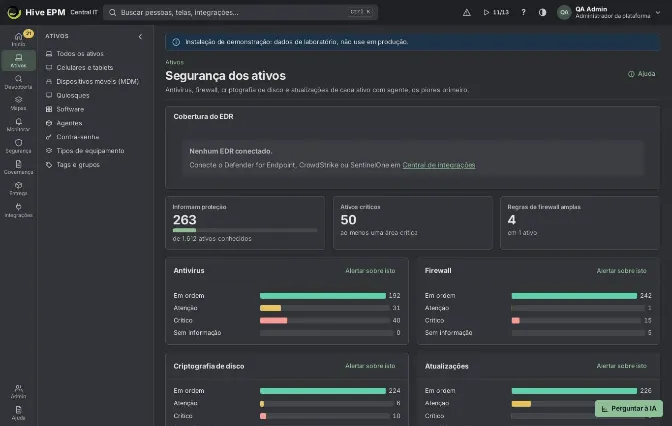Image resolution: width=672 pixels, height=426 pixels.
Task: Click the Agentes cube icon
Action: click(49, 123)
